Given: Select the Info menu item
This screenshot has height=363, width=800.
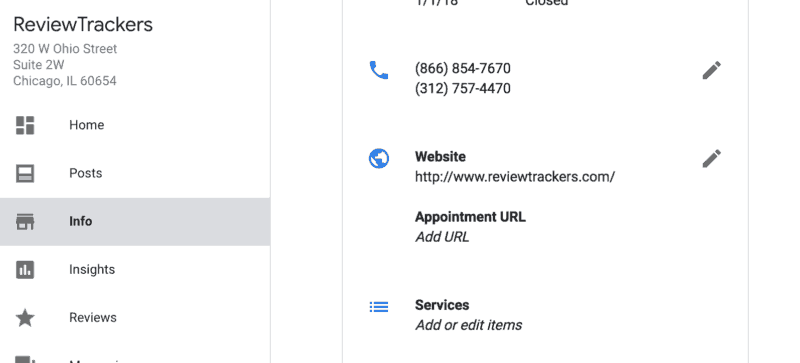Looking at the screenshot, I should (x=135, y=222).
